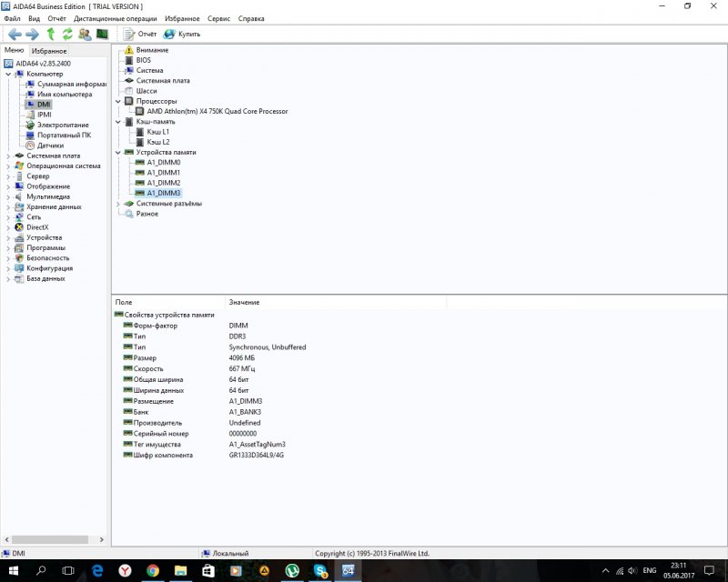Screen dimensions: 728x582
Task: Collapse the Компьютер node in sidebar
Action: (8, 74)
